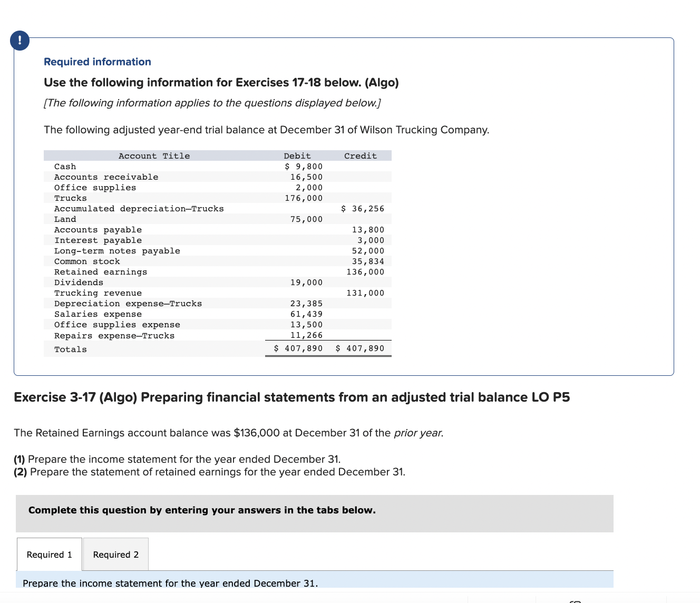Click Retained earnings credit 136,000

click(x=365, y=272)
